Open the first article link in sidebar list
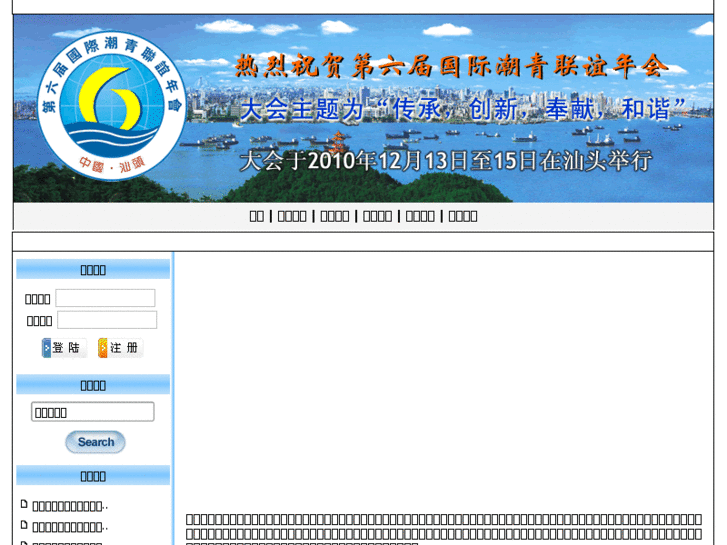This screenshot has width=727, height=545. [x=70, y=506]
